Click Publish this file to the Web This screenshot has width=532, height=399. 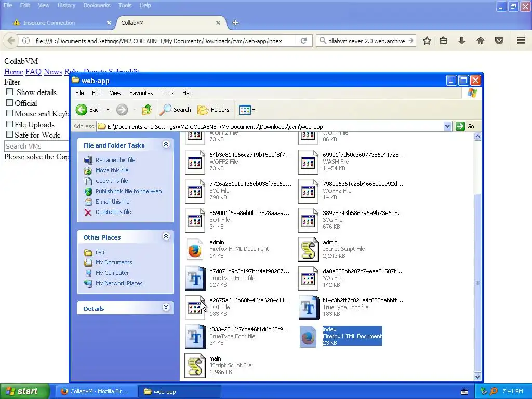click(x=129, y=191)
